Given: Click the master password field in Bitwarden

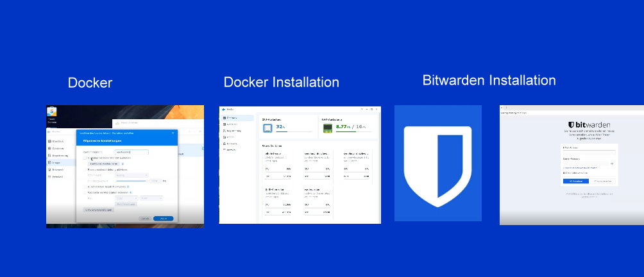Looking at the screenshot, I should 586,163.
